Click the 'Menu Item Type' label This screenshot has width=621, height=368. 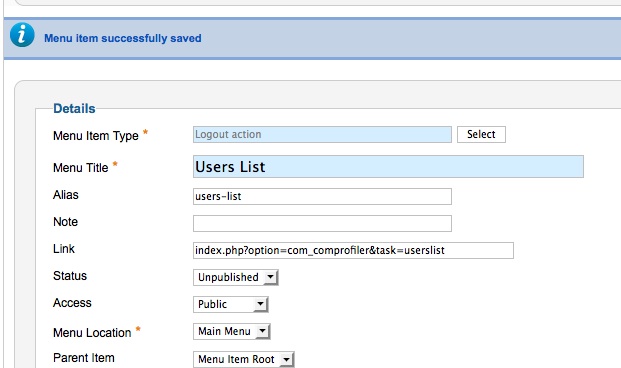96,136
